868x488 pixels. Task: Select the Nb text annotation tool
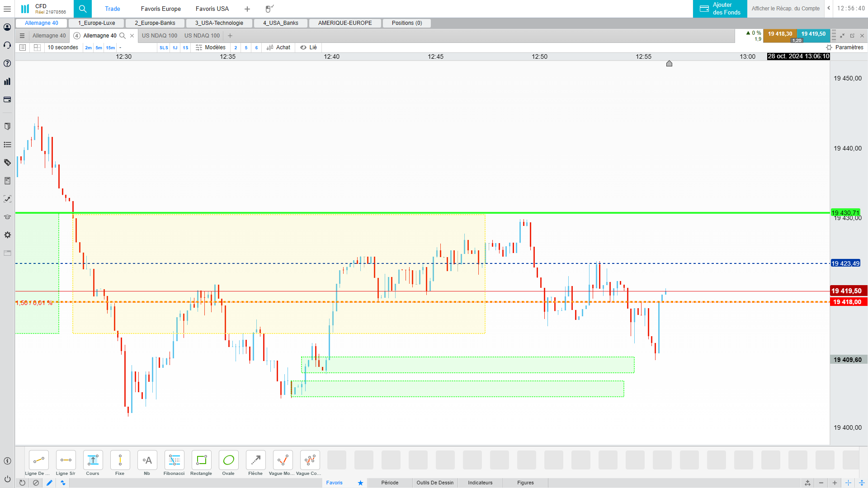pos(147,460)
